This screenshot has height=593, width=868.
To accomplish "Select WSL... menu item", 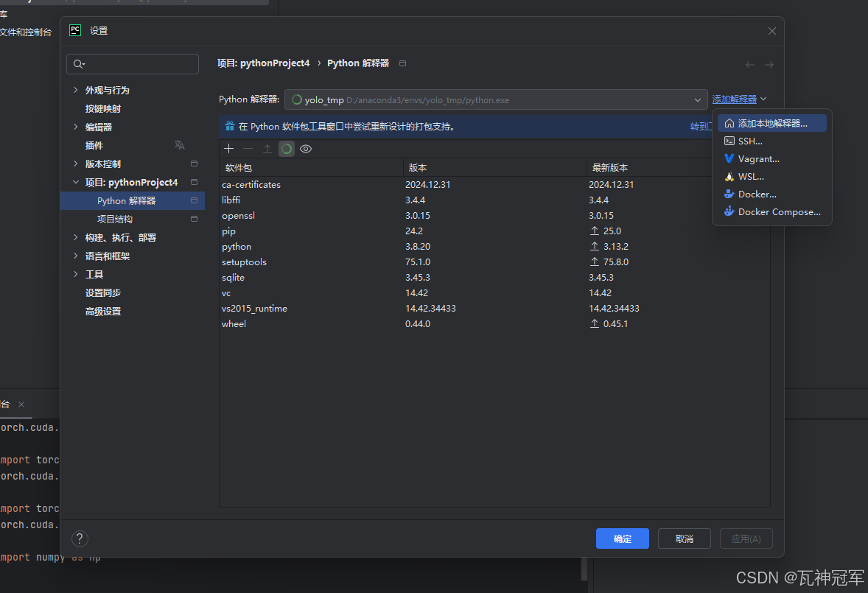I will point(771,177).
